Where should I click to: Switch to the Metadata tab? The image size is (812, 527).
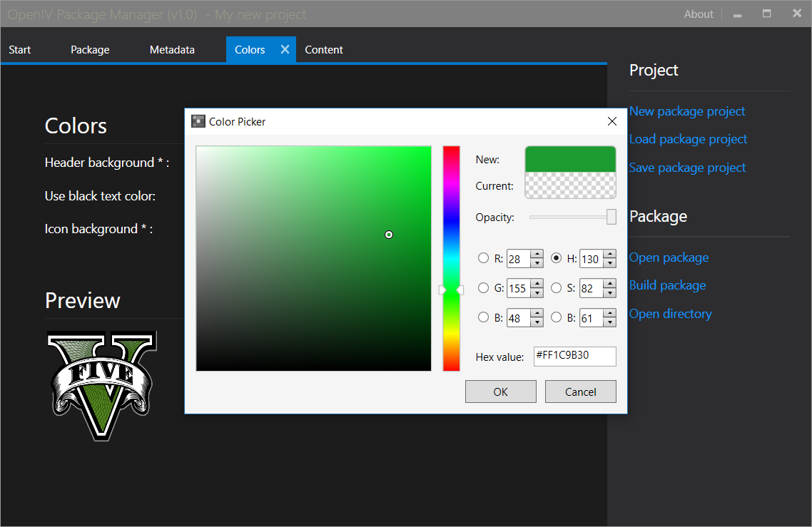(x=172, y=49)
